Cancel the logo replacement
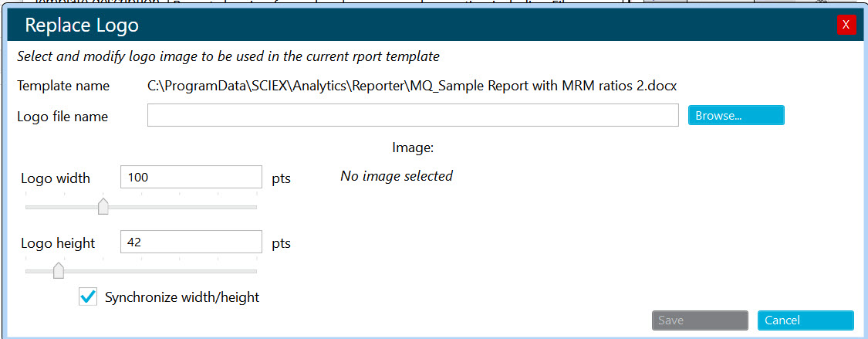The width and height of the screenshot is (868, 339). click(x=806, y=320)
